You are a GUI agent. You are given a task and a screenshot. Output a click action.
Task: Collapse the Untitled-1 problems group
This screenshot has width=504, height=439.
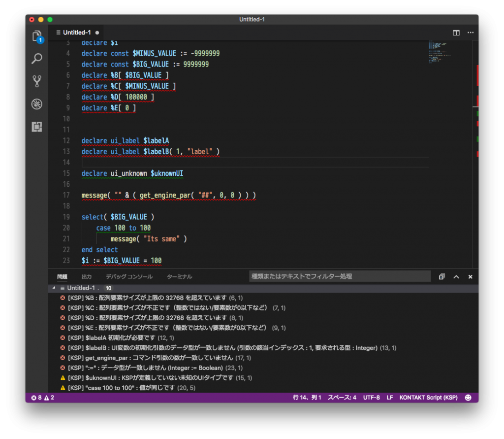tap(55, 288)
